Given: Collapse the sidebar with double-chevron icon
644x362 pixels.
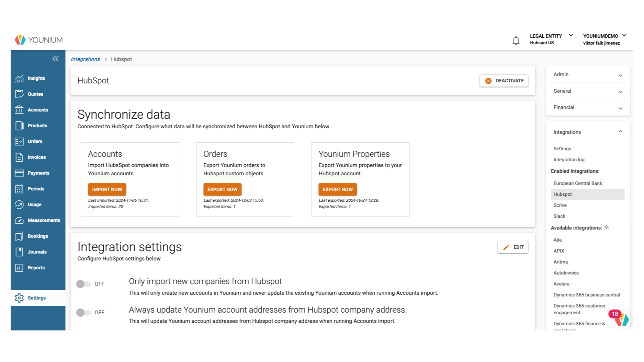Looking at the screenshot, I should click(55, 59).
